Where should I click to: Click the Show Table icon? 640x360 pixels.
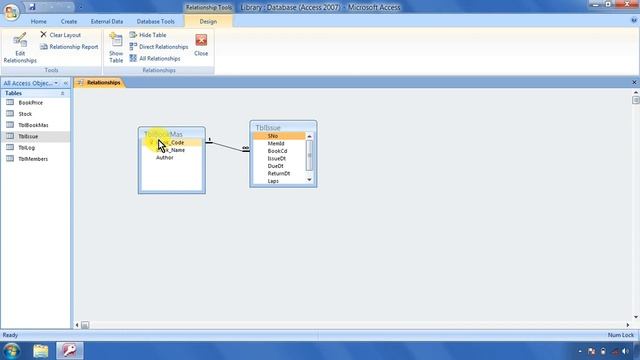(x=116, y=40)
